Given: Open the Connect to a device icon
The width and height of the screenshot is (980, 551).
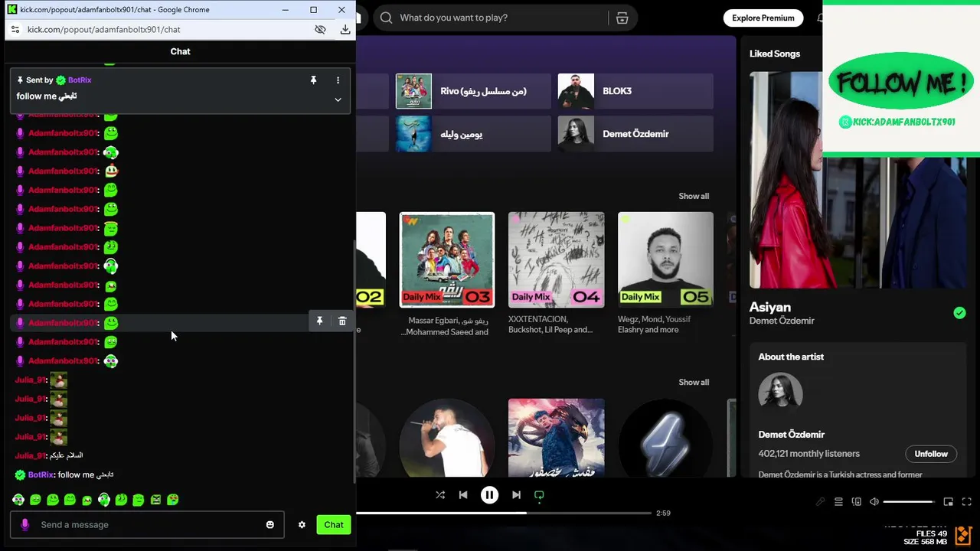Looking at the screenshot, I should [856, 502].
